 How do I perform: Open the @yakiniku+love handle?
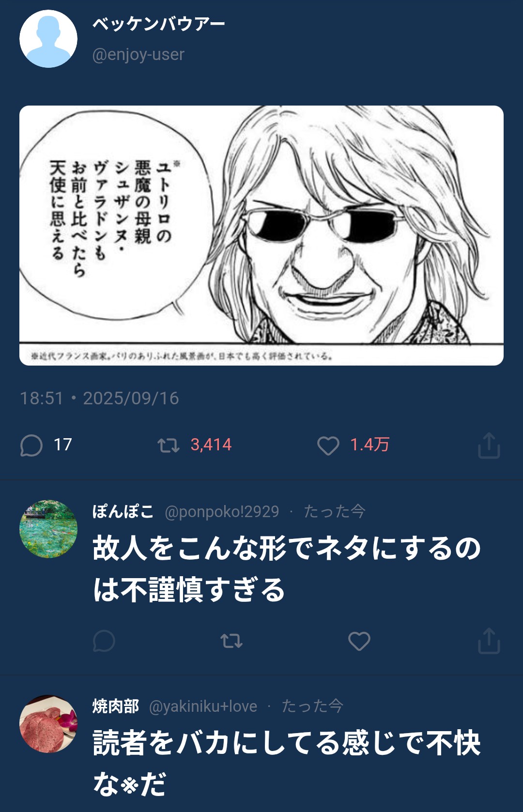203,706
